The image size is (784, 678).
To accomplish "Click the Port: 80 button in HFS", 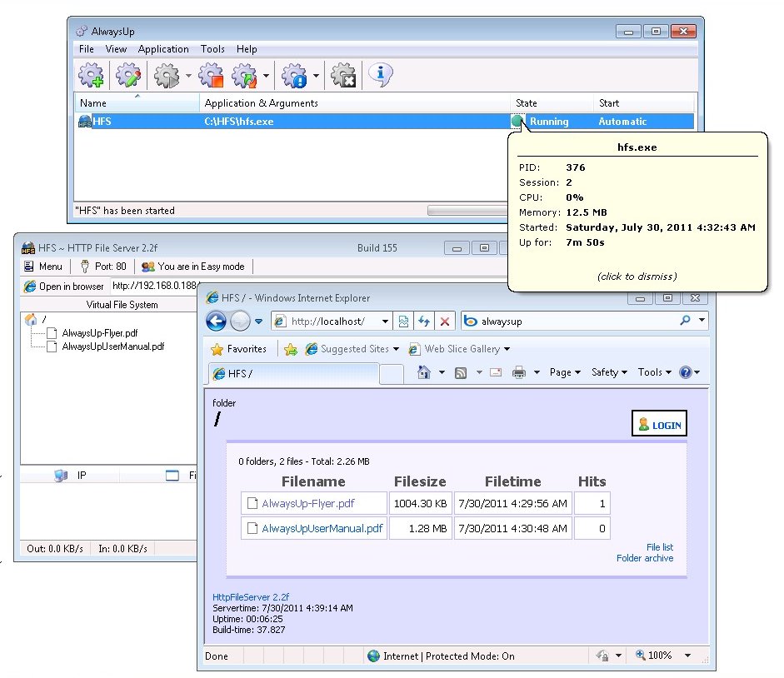I will tap(104, 267).
